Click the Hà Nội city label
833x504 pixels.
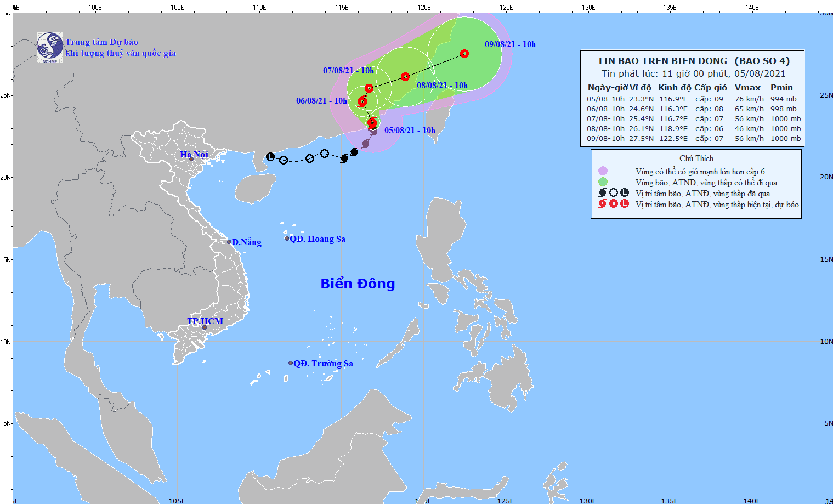tap(194, 154)
